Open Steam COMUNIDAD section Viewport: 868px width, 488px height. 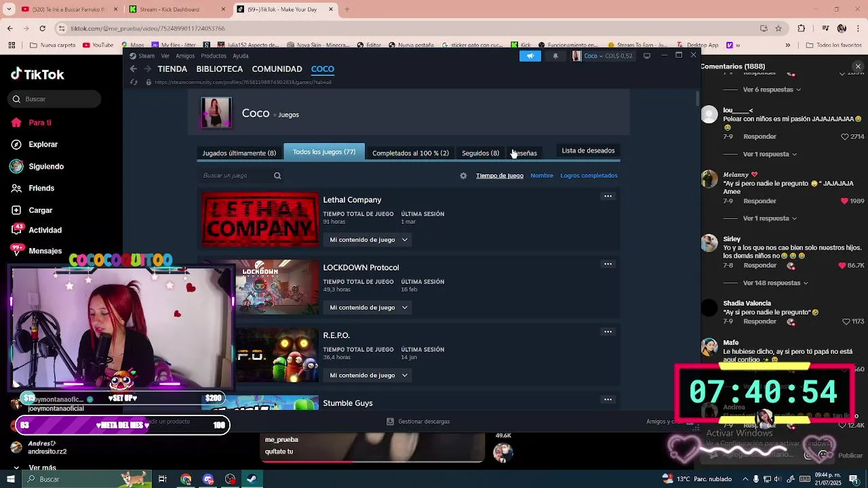277,69
